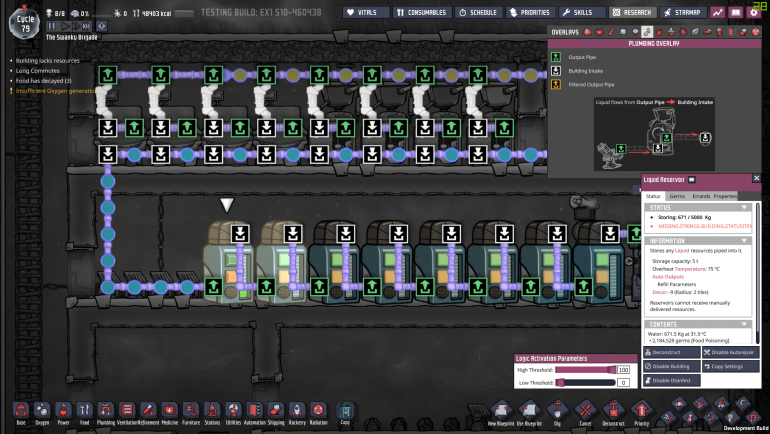Select the Copy building tool
This screenshot has width=770, height=434.
[x=345, y=413]
